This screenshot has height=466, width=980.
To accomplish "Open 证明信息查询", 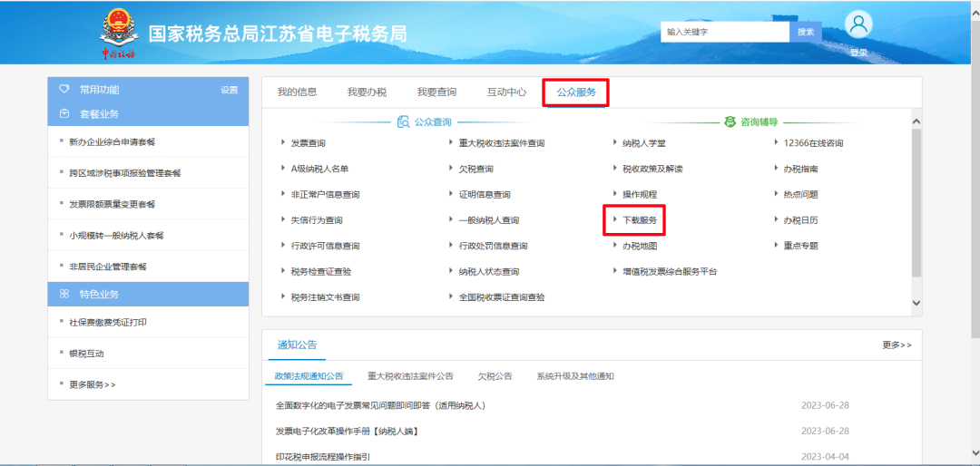I will (x=485, y=195).
